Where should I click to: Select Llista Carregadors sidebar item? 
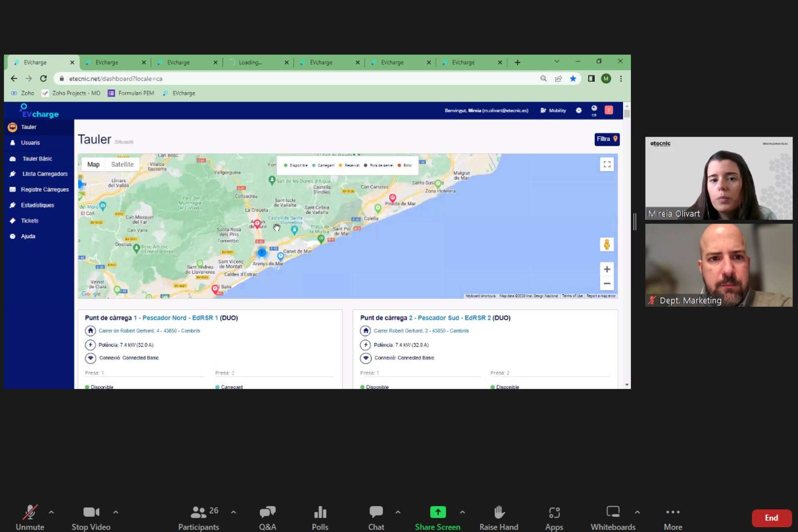45,174
